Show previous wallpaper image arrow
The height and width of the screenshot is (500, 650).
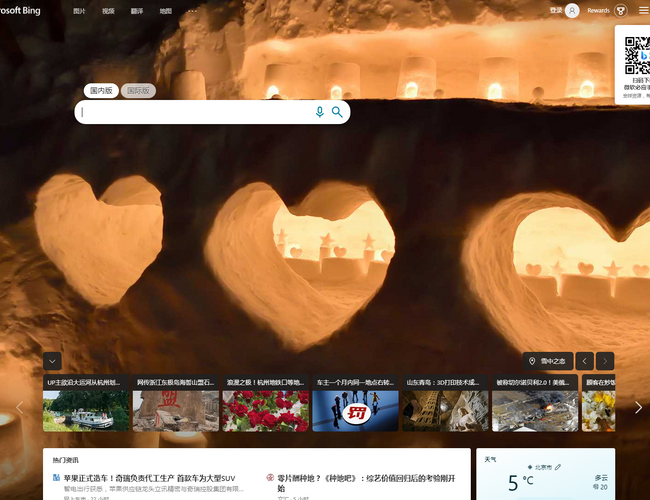(586, 361)
